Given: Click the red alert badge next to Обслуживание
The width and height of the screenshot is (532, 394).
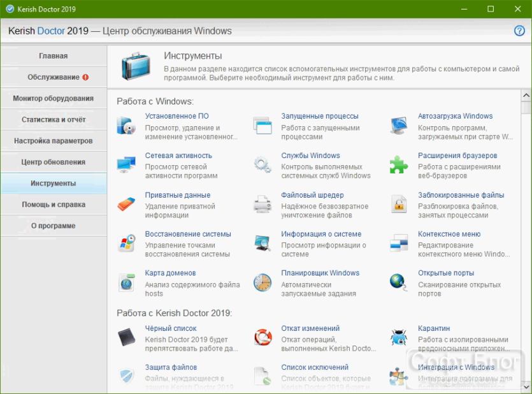Looking at the screenshot, I should pyautogui.click(x=85, y=77).
